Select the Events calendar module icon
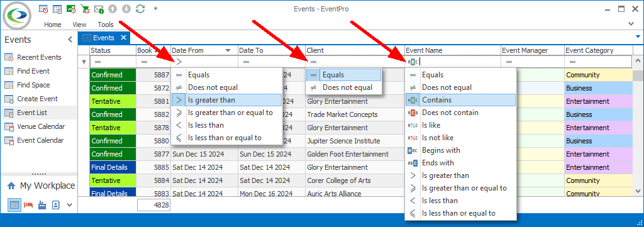 pyautogui.click(x=14, y=205)
